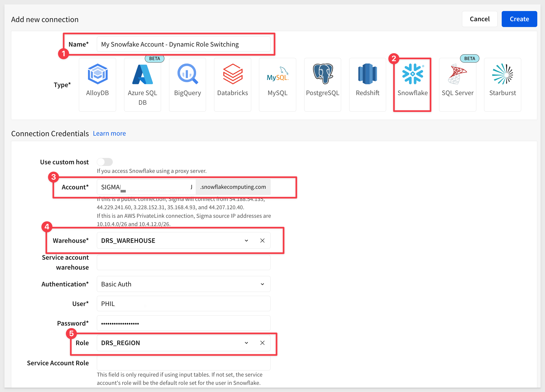
Task: Select the Snowflake connection type
Action: (413, 85)
